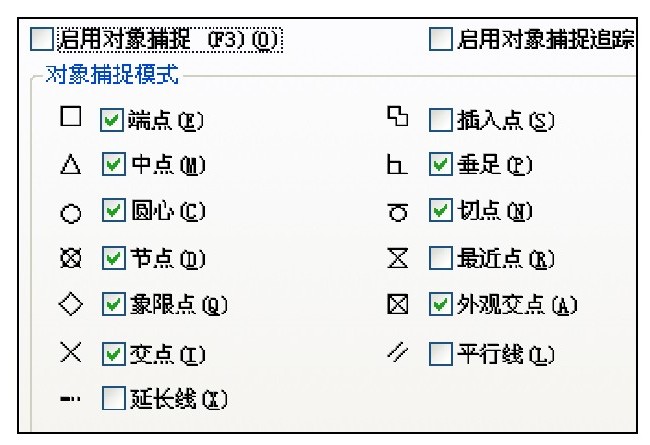Uncheck the 外观交点 apparent intersection checkbox
Image resolution: width=650 pixels, height=445 pixels.
click(x=440, y=305)
